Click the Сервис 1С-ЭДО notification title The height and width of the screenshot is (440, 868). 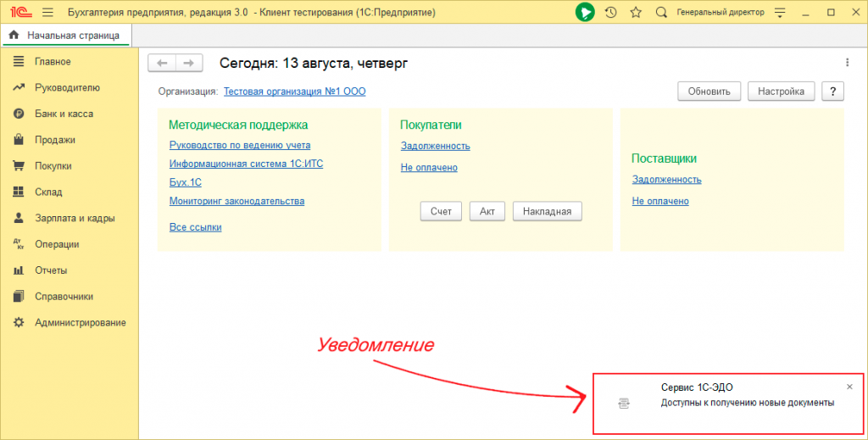[697, 387]
